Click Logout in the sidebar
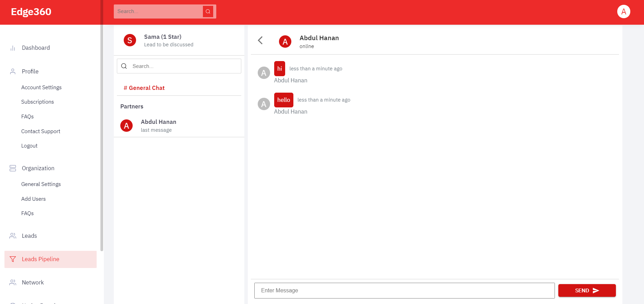 click(29, 146)
